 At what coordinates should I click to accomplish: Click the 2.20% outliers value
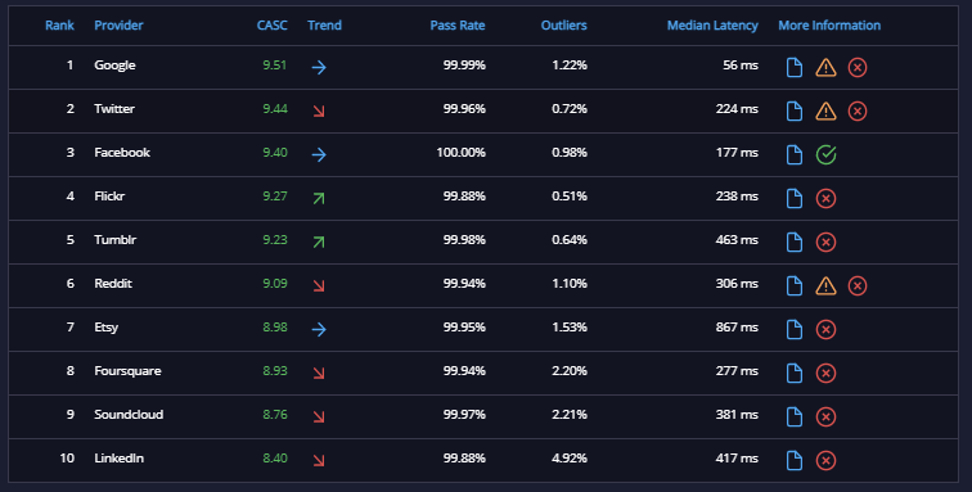[570, 371]
